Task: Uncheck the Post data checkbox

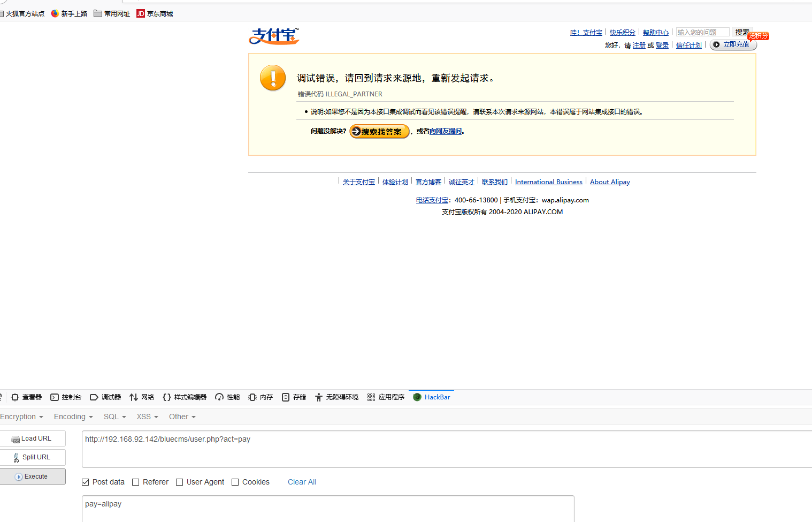Action: pos(86,482)
